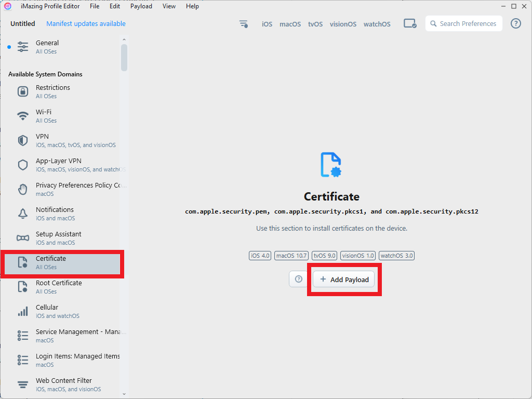Click the device compatibility monitor icon
532x399 pixels.
410,24
